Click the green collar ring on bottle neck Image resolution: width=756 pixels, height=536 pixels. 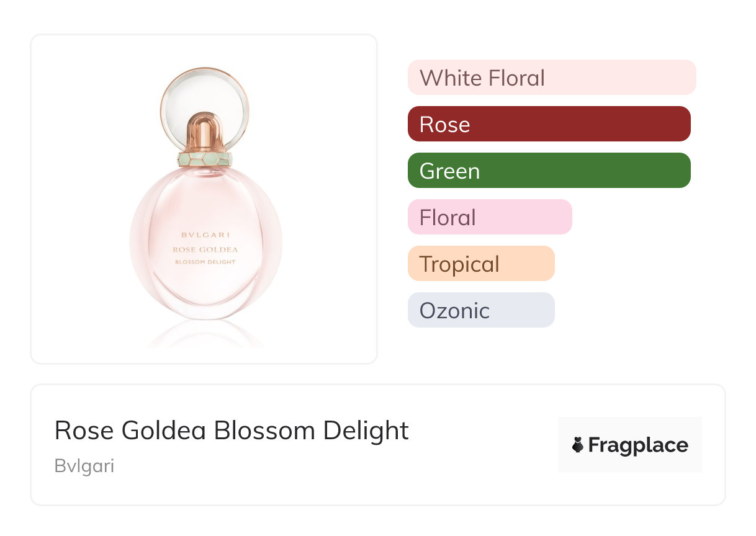point(205,159)
